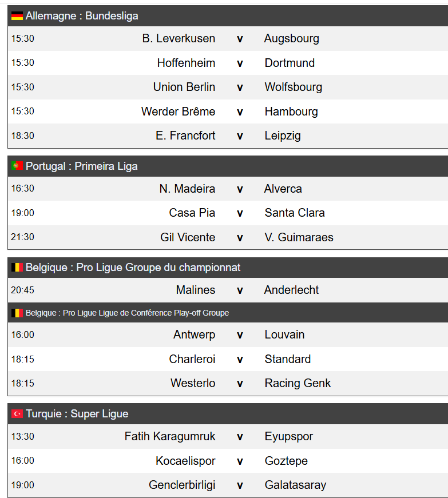
Task: Select the Dortmund team name
Action: coord(290,63)
